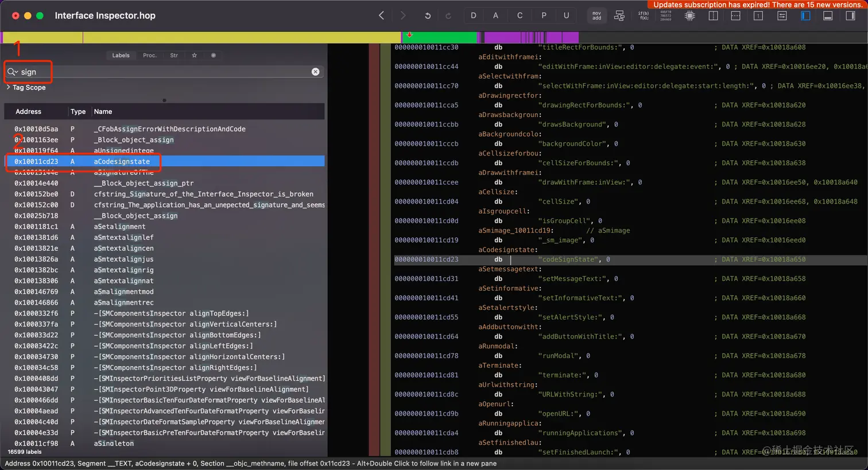Select -[SMComponentsInspector alignLeftEdges:] procedure
This screenshot has height=470, width=868.
[165, 346]
